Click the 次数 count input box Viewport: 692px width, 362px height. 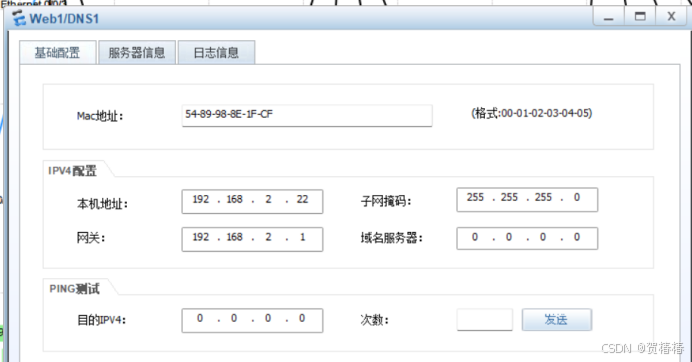[x=485, y=320]
